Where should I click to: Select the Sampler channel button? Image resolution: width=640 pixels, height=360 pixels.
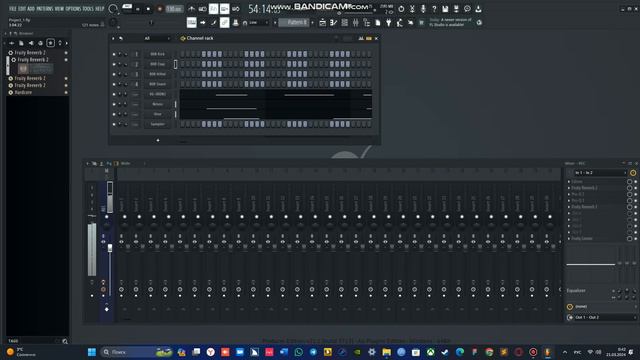(x=157, y=124)
